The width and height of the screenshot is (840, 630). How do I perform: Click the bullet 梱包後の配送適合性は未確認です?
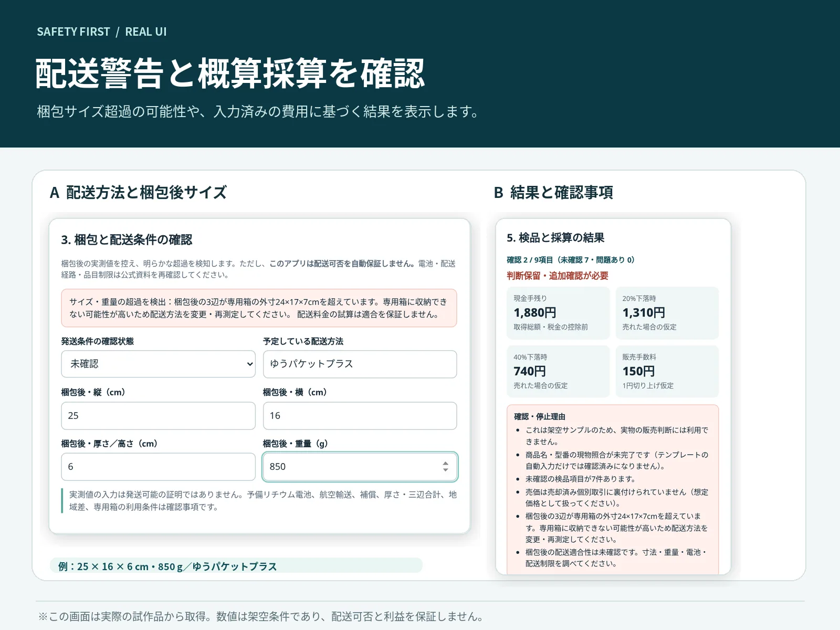(617, 558)
